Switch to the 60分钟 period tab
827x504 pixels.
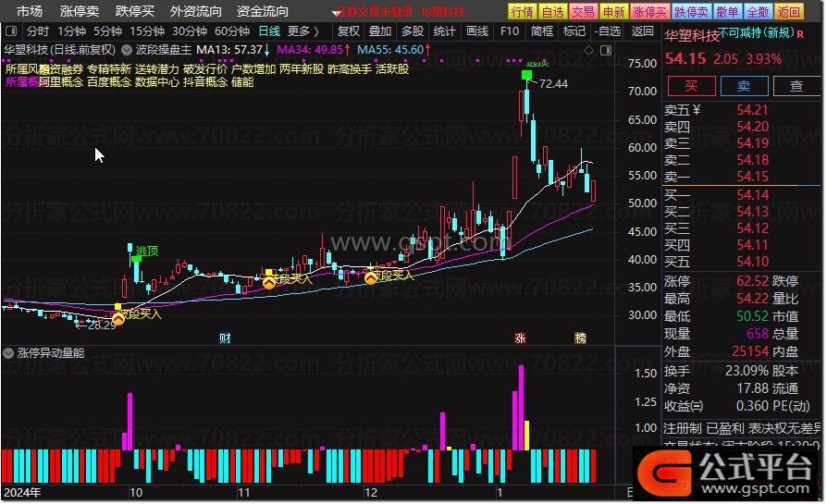[x=232, y=31]
